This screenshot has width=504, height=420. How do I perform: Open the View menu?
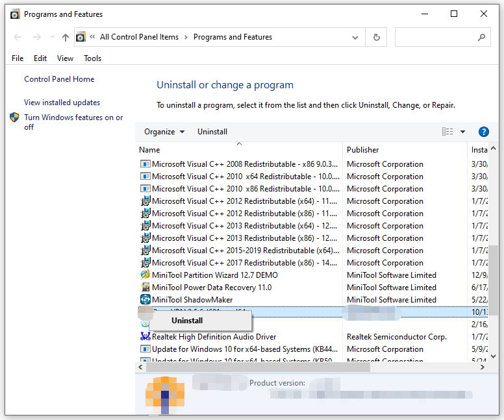[65, 58]
